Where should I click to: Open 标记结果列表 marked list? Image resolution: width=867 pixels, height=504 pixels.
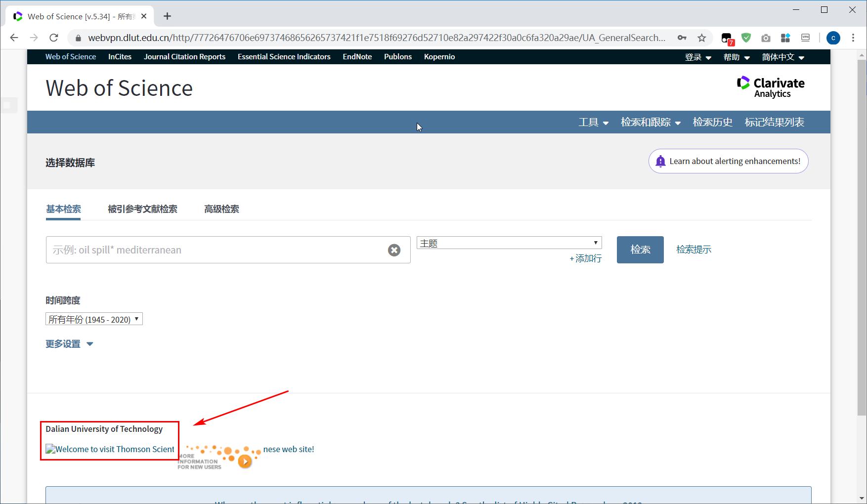tap(774, 122)
